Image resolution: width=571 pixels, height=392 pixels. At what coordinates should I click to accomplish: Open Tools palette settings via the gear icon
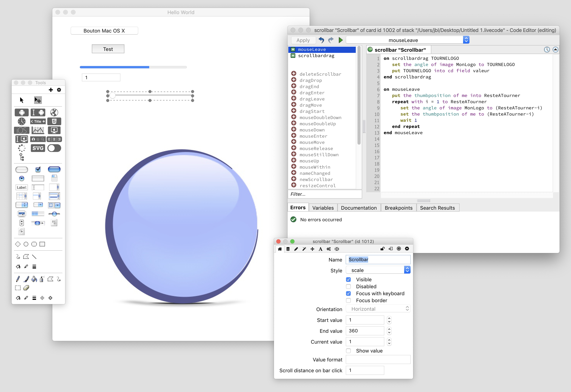coord(59,90)
